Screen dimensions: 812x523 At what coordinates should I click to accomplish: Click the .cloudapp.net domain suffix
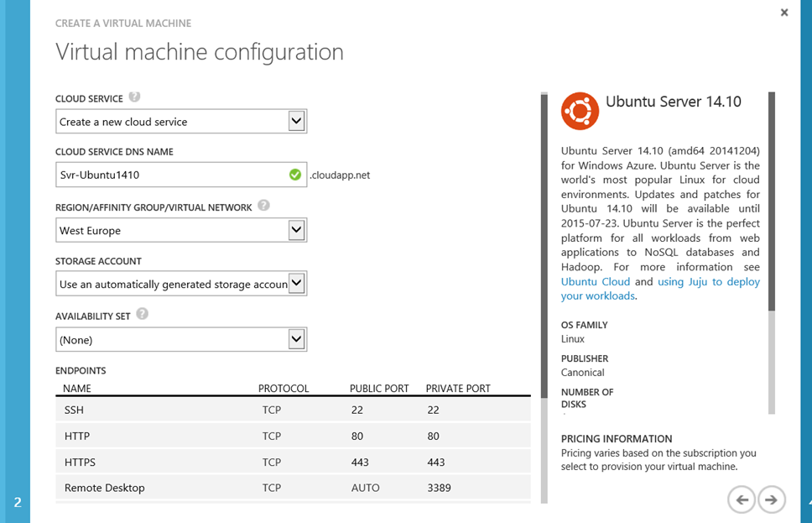(341, 175)
